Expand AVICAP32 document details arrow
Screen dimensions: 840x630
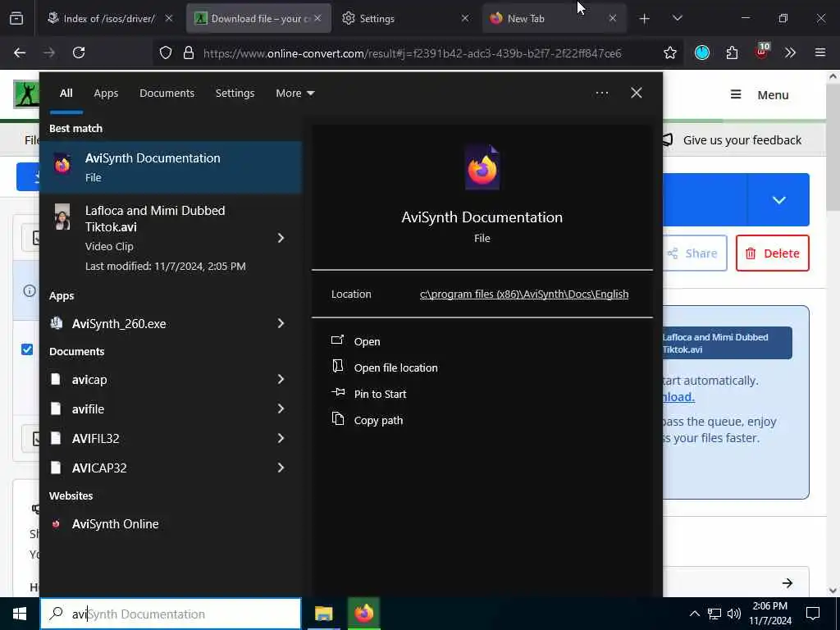tap(281, 468)
